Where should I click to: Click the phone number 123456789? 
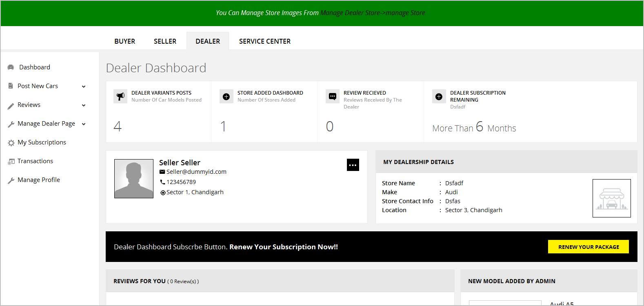(181, 182)
